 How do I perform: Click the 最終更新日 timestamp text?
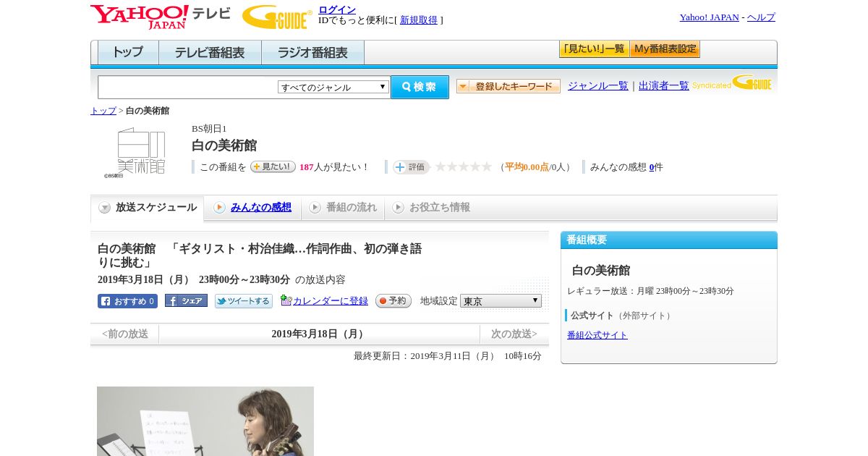(x=448, y=356)
